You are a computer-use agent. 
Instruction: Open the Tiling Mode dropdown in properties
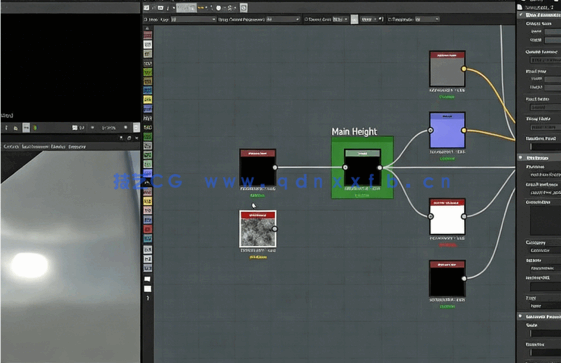pyautogui.click(x=546, y=127)
